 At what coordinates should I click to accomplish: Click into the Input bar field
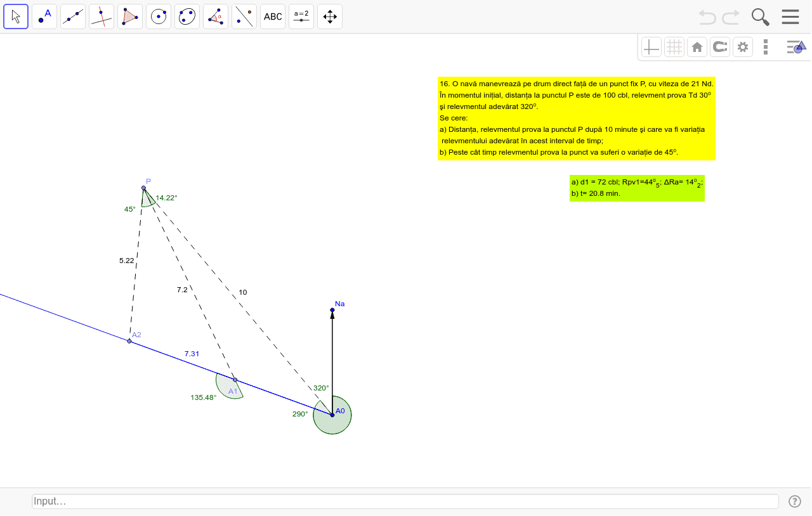405,501
